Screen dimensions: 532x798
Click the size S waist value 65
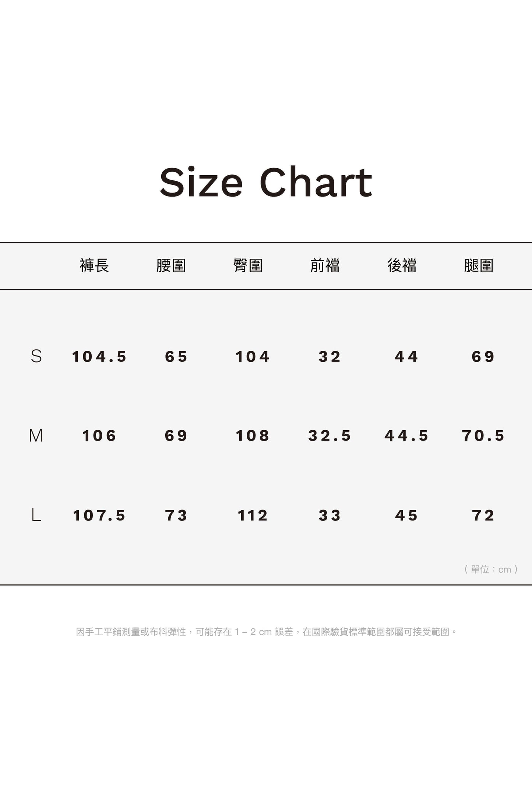(176, 357)
